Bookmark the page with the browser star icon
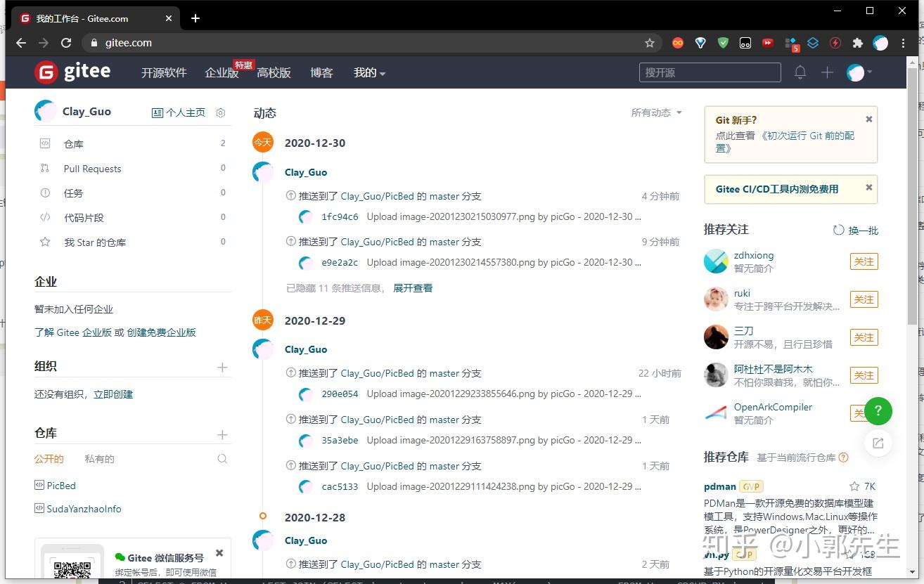The height and width of the screenshot is (584, 924). 650,42
